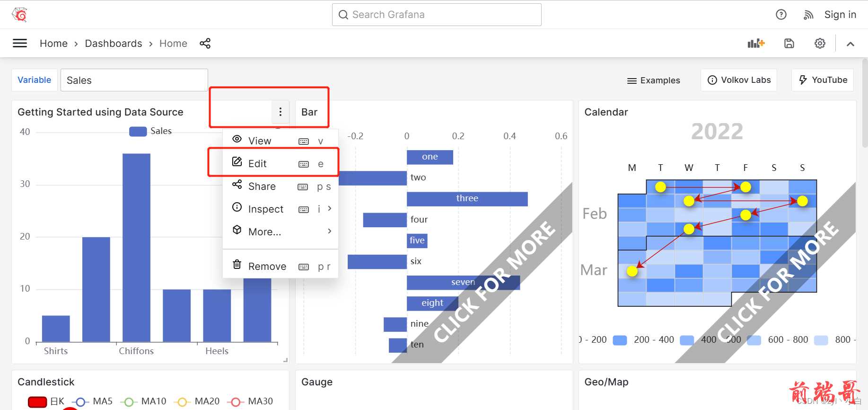Click the Chiffons axis label
Image resolution: width=868 pixels, height=410 pixels.
(136, 351)
